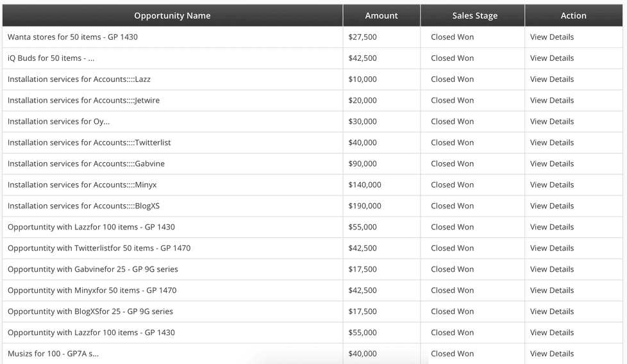The image size is (627, 364).
Task: View Details for Wanta stores opportunity
Action: [x=552, y=37]
